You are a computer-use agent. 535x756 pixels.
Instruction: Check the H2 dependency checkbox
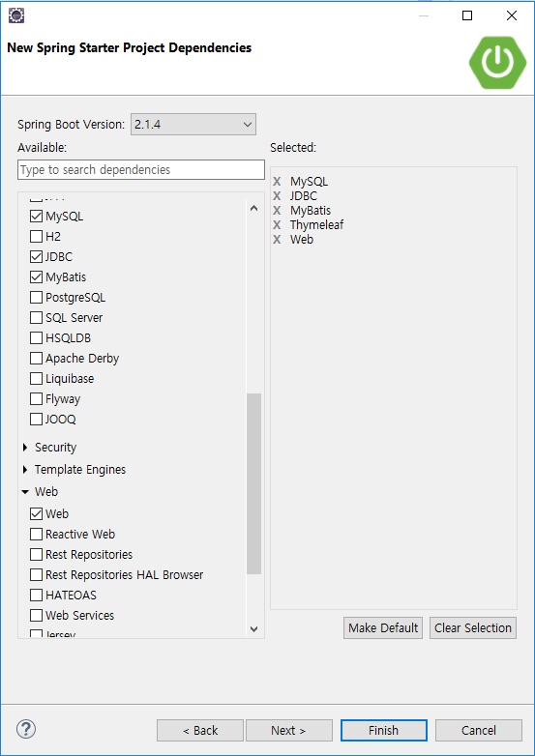coord(36,237)
